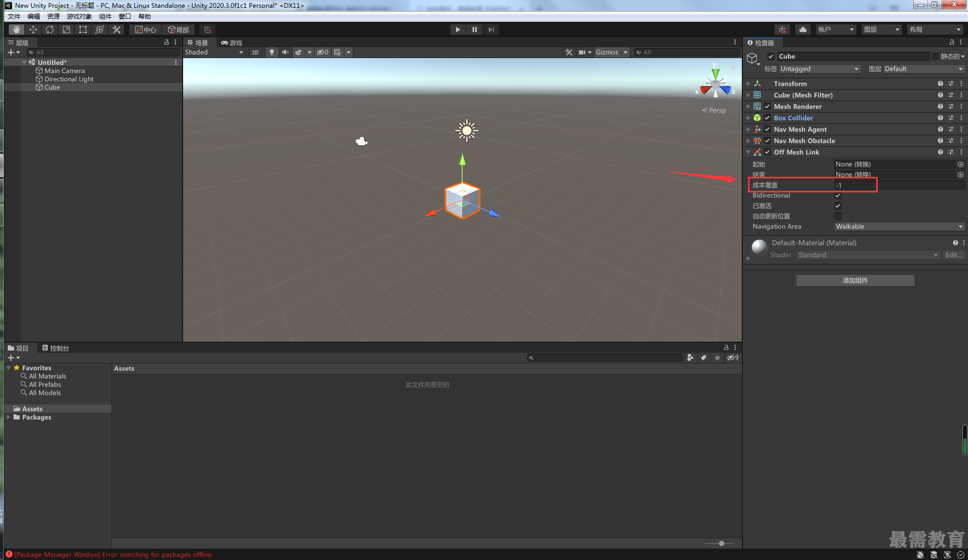The image size is (968, 560).
Task: Select All Materials favorite
Action: pos(47,376)
